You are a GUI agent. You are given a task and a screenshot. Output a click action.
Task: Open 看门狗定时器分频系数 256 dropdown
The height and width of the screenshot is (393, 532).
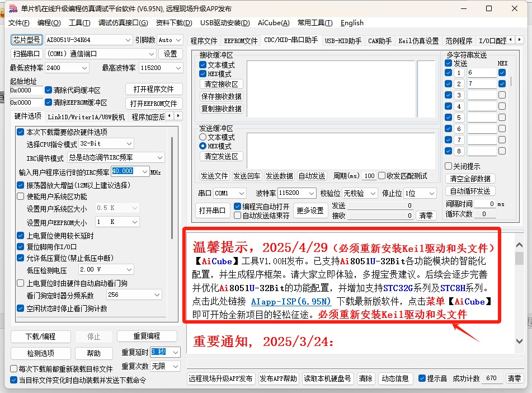(x=157, y=294)
